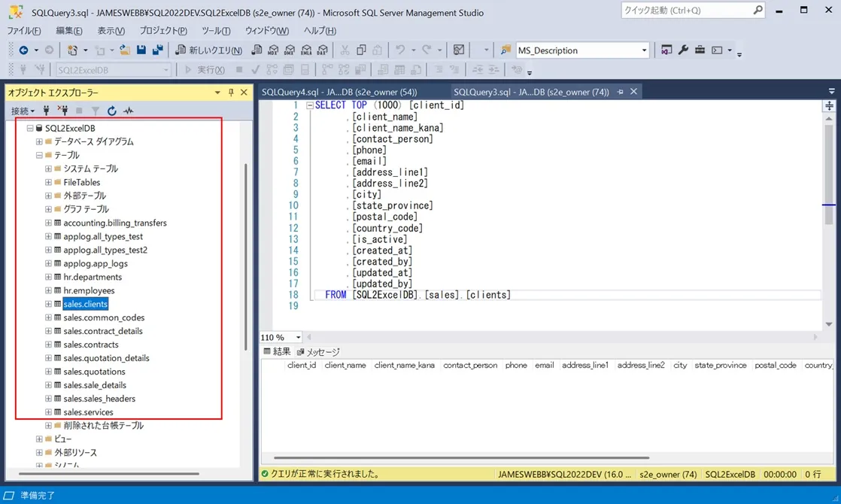Open the プロジェクト(P) menu
The height and width of the screenshot is (504, 841).
[163, 31]
